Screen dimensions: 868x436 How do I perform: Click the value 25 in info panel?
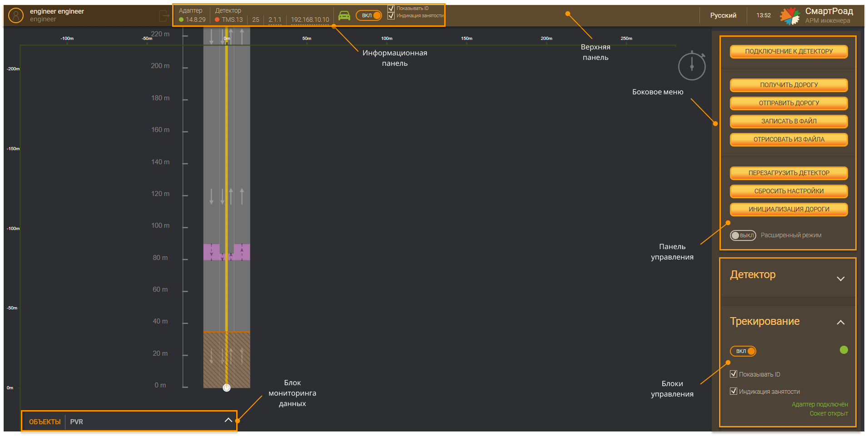tap(256, 20)
